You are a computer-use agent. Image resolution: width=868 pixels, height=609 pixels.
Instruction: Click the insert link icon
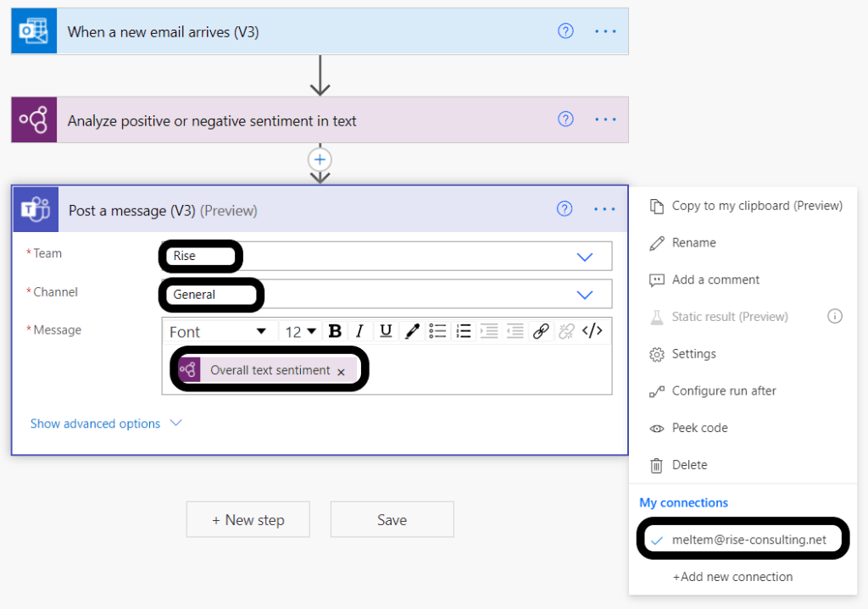tap(541, 331)
